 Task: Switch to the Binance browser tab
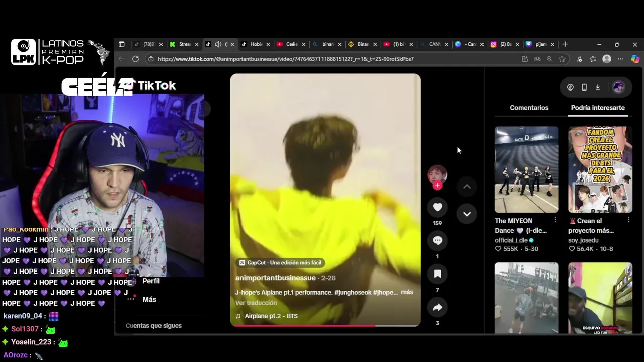(363, 44)
